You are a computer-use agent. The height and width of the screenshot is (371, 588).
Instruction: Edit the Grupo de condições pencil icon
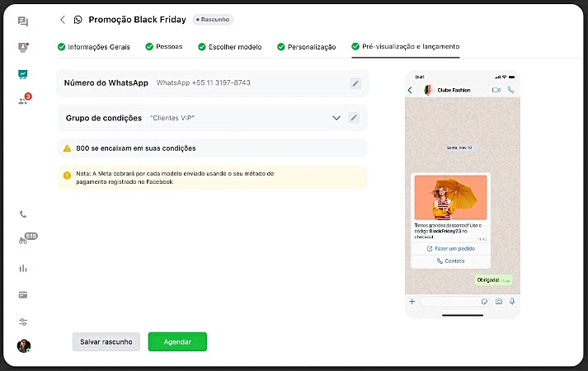(354, 118)
